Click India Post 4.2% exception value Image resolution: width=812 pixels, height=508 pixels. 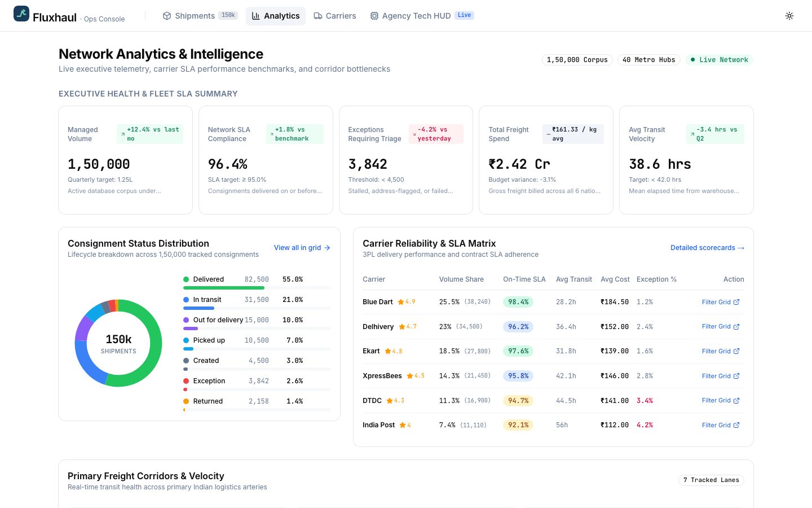click(x=645, y=425)
